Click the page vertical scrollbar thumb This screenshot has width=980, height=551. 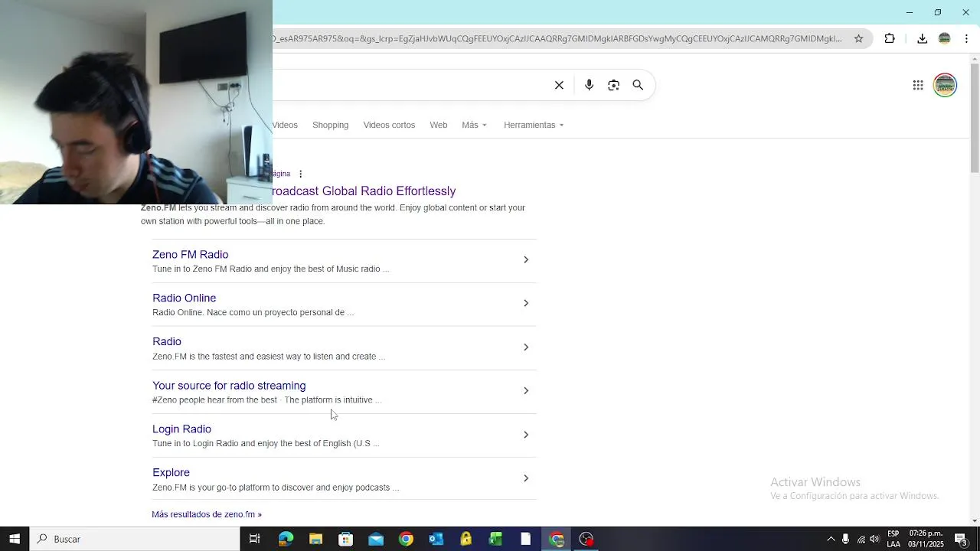tap(975, 117)
